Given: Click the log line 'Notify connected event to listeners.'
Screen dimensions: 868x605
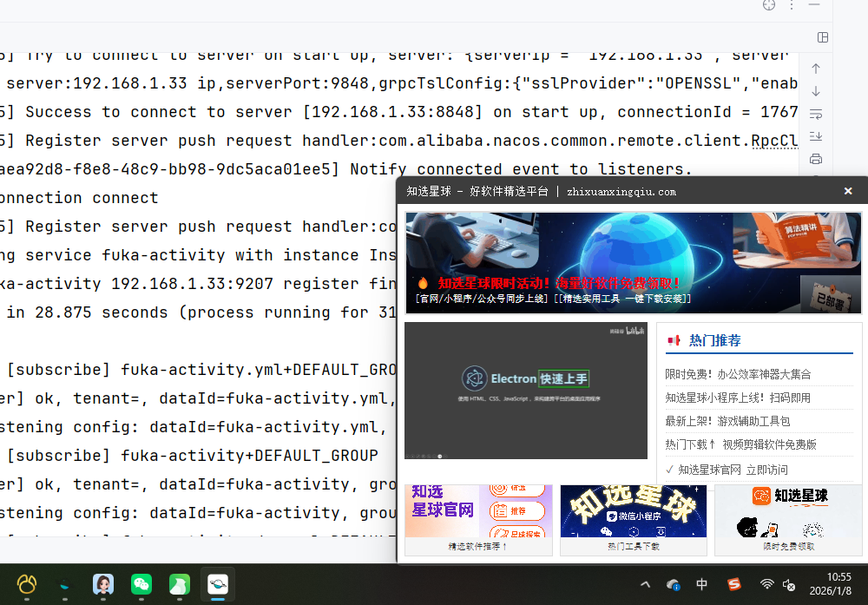Looking at the screenshot, I should [x=346, y=168].
